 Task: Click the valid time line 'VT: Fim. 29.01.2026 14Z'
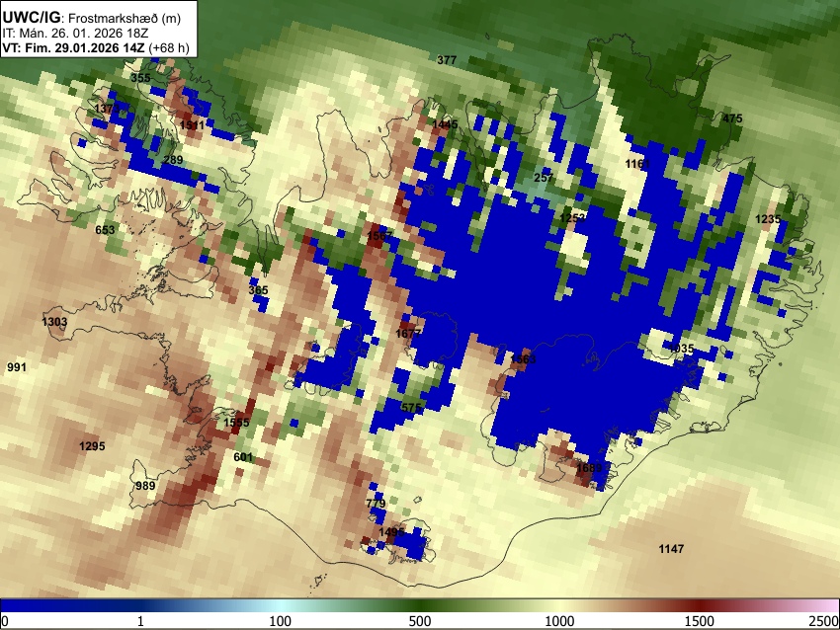[73, 47]
